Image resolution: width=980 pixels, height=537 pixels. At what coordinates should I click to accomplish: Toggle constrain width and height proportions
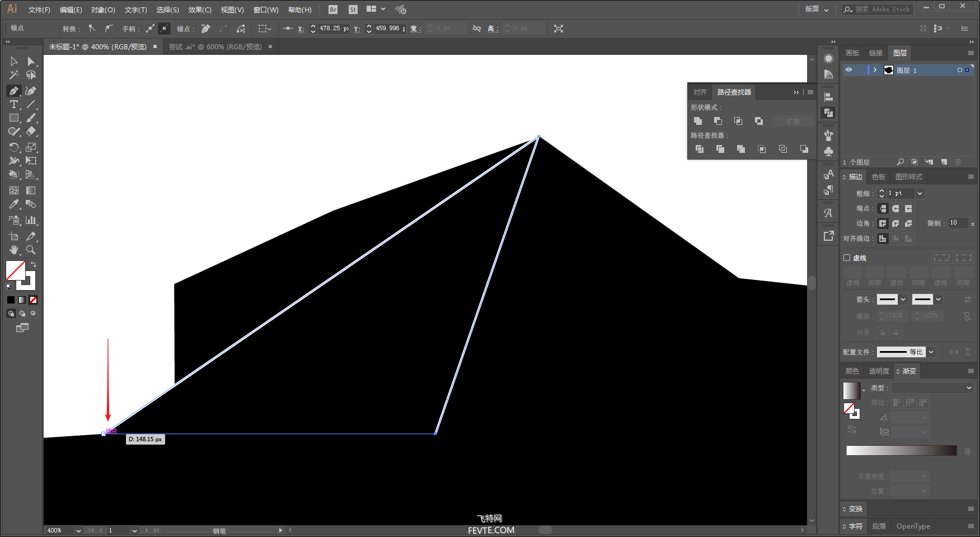point(477,28)
